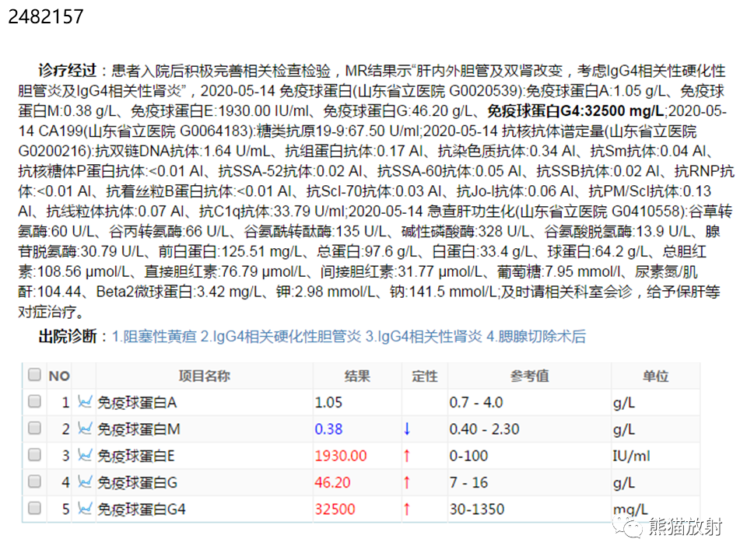Click the 项目名称 column header
The image size is (747, 560).
pos(205,376)
